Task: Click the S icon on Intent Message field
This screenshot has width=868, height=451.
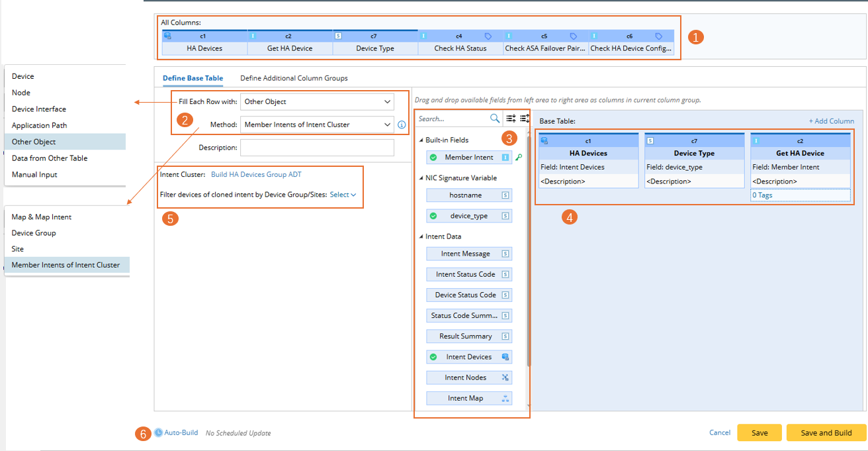Action: pos(505,254)
